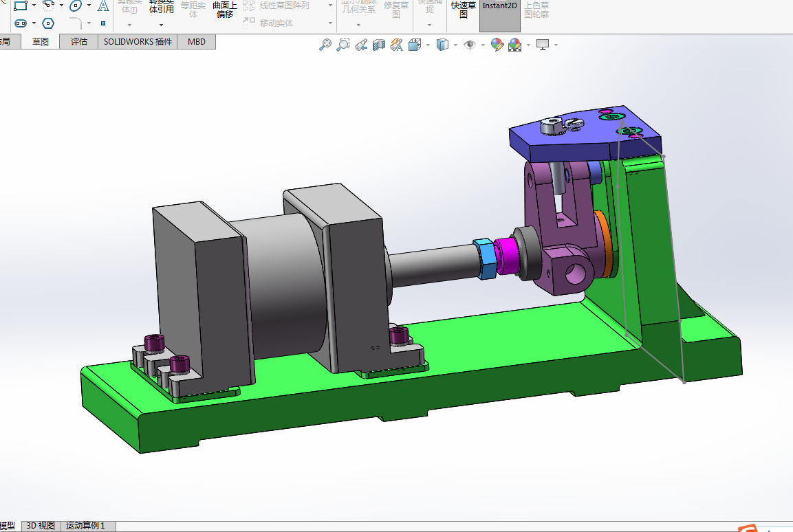Click the Zoom to Fit magnifier icon
793x532 pixels.
pyautogui.click(x=325, y=45)
